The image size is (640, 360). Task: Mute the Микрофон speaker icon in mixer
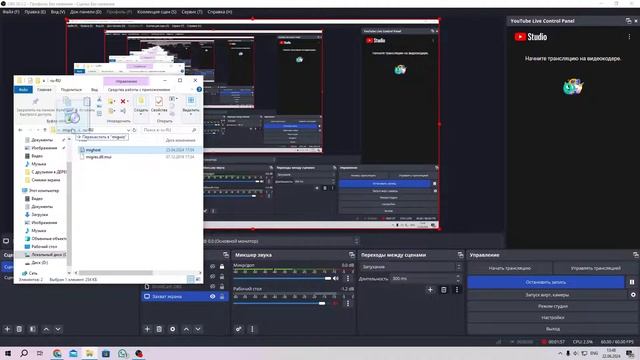coord(336,278)
